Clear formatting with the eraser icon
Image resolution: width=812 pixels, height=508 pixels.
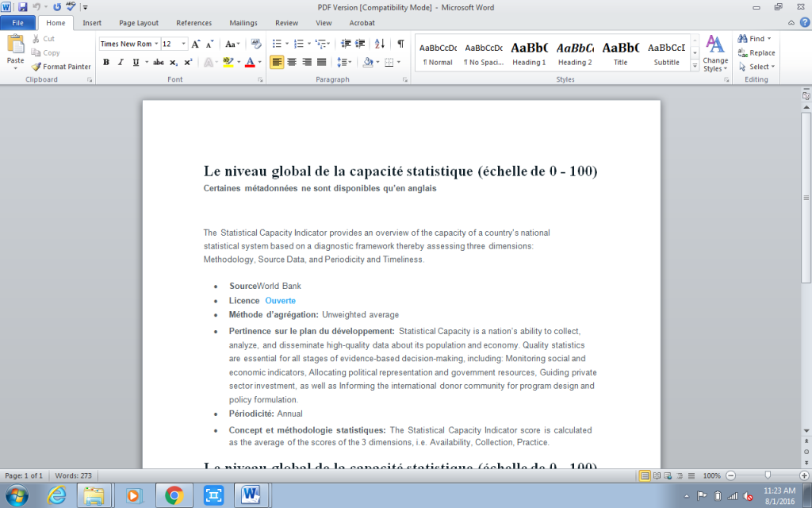256,44
